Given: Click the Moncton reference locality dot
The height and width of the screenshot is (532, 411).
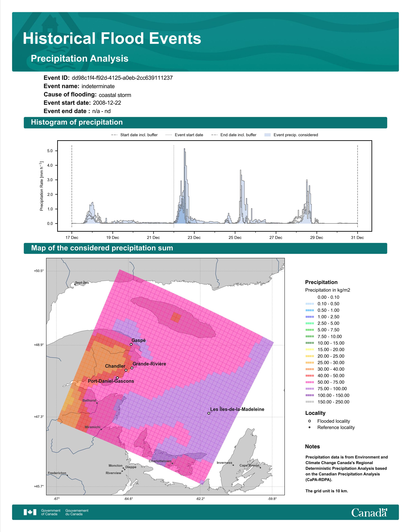Looking at the screenshot, I should (123, 468).
